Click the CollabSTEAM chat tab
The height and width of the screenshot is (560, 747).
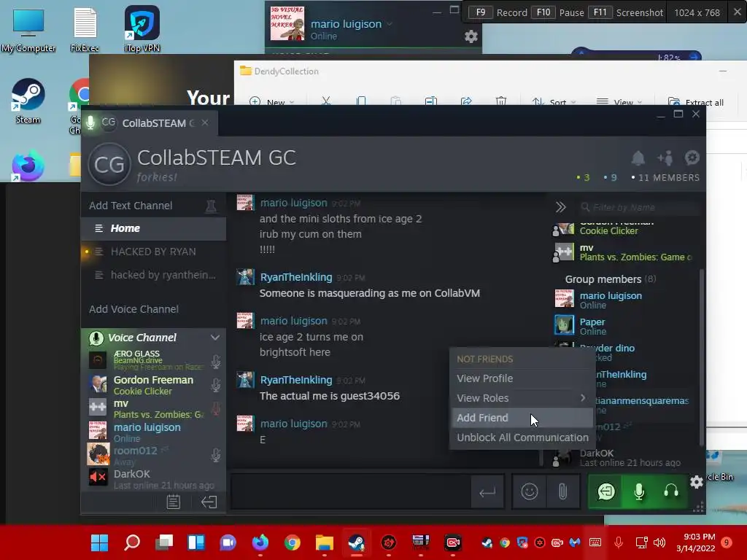(x=150, y=122)
